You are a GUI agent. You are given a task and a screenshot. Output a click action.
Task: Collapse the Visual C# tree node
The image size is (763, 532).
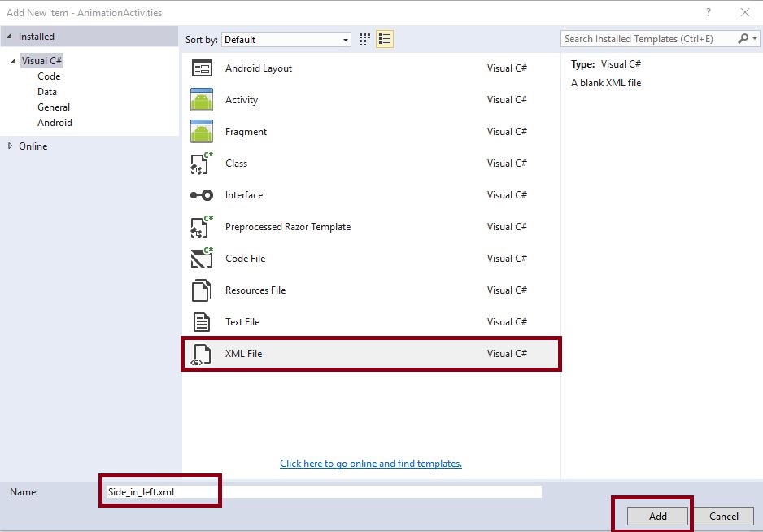tap(13, 61)
